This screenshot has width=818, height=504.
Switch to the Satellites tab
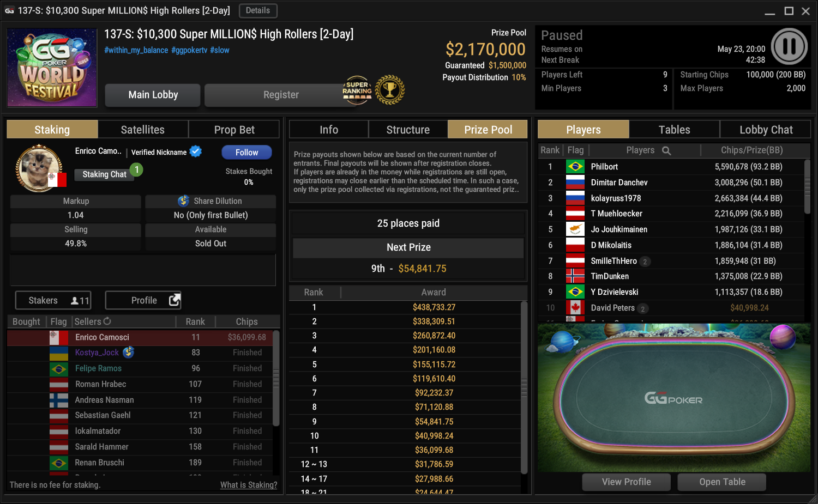click(x=143, y=130)
